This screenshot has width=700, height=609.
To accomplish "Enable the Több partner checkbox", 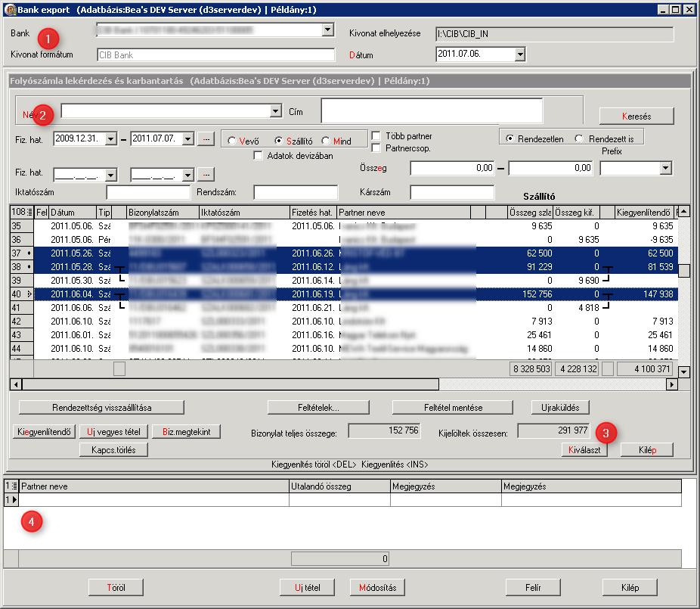I will 376,136.
